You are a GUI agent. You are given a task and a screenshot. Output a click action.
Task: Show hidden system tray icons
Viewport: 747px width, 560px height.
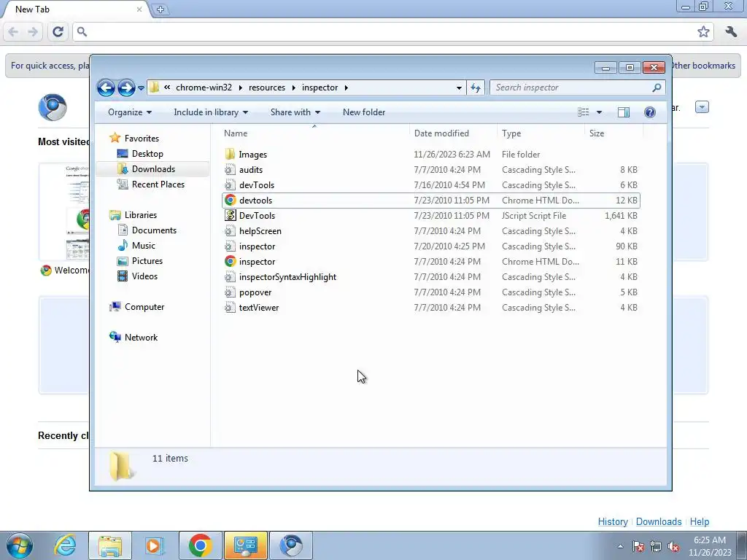coord(620,546)
